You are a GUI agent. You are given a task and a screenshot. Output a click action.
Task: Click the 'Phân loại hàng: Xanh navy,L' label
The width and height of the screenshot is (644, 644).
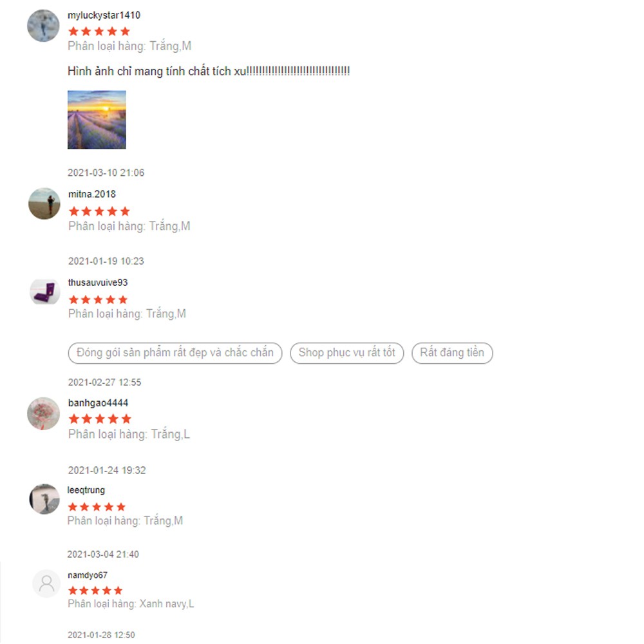click(x=131, y=604)
